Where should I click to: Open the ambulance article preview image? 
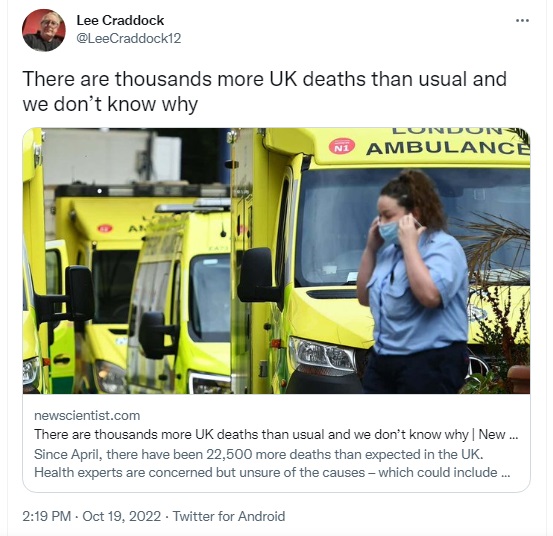[276, 261]
